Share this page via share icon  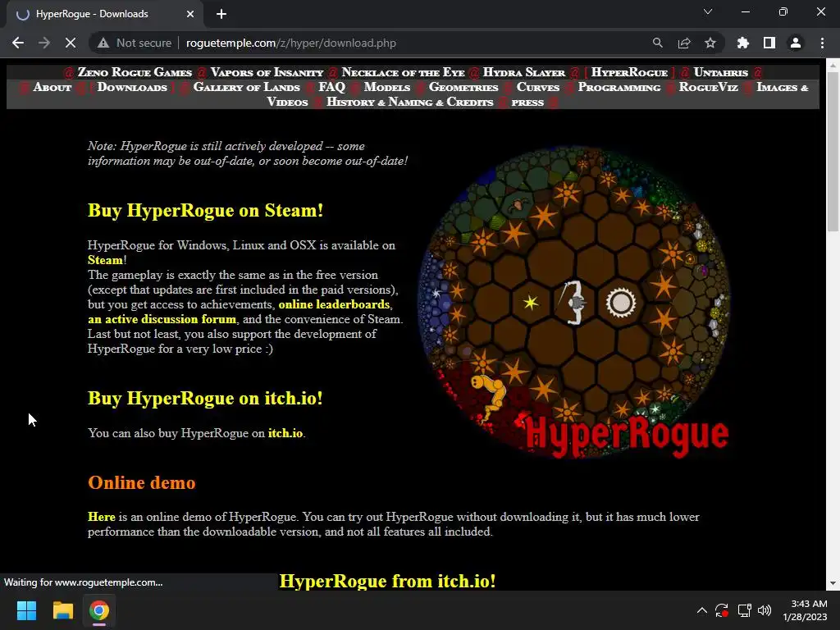tap(684, 43)
